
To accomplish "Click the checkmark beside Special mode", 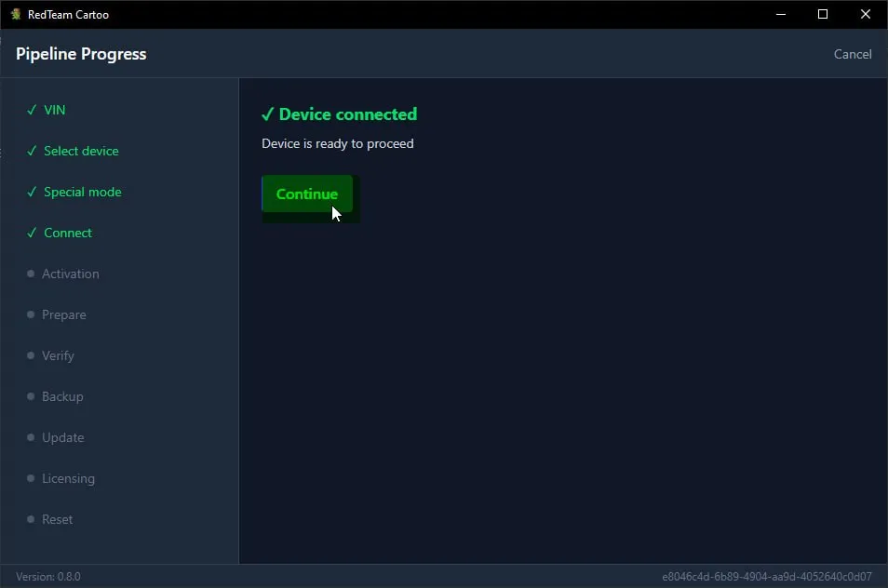I will tap(32, 192).
